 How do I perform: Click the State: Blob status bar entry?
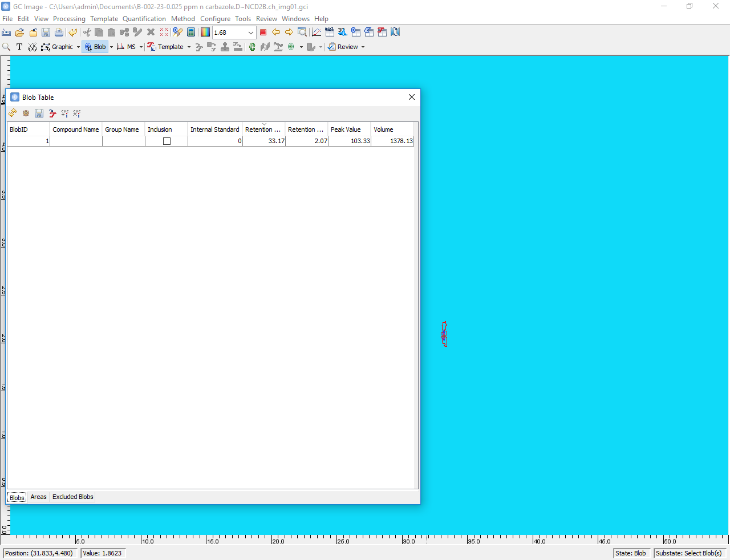(x=631, y=553)
